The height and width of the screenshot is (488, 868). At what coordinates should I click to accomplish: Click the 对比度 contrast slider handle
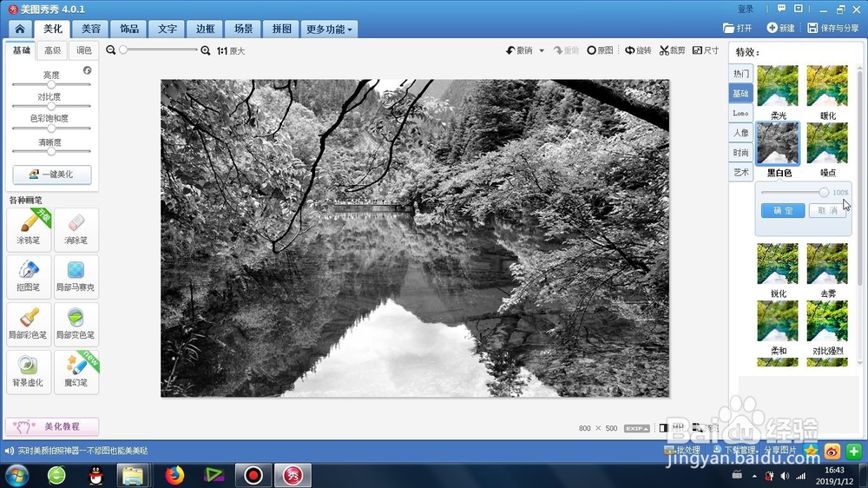[x=51, y=106]
